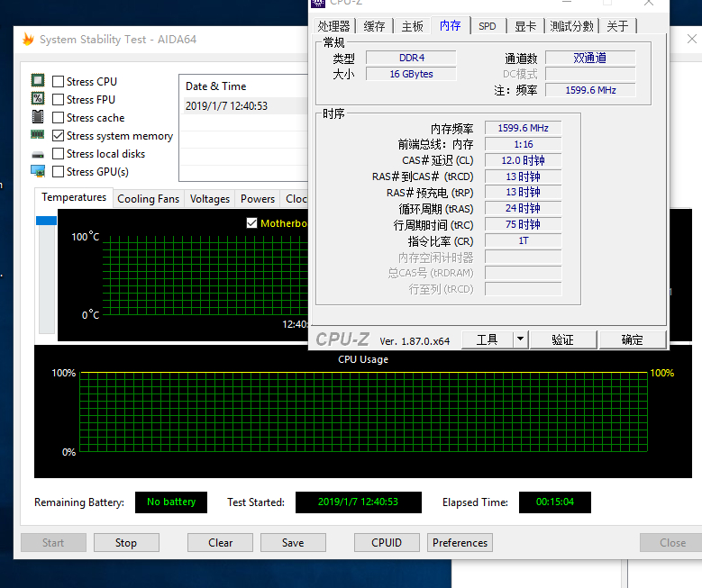This screenshot has height=588, width=702.
Task: Enable the Stress GPU(s) checkbox
Action: tap(58, 171)
